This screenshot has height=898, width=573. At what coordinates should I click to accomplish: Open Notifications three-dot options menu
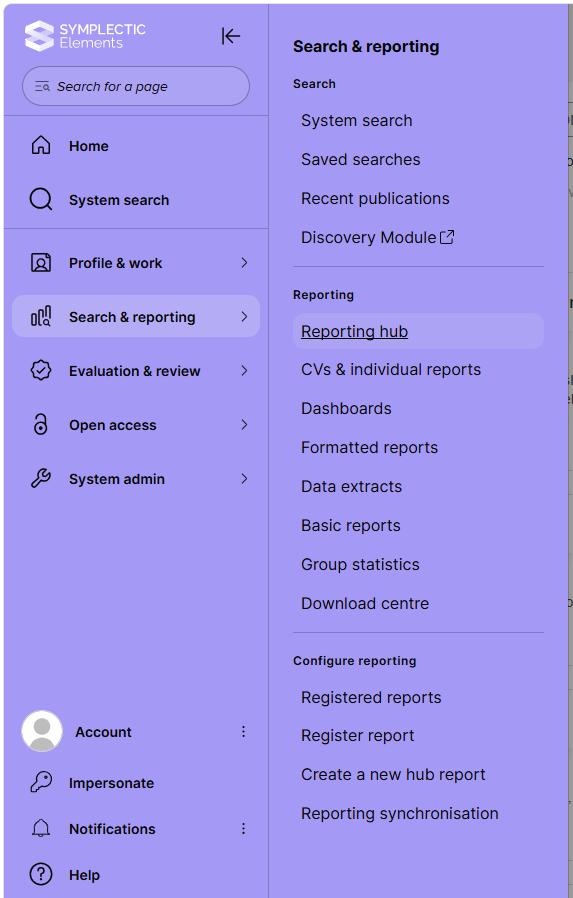click(x=243, y=828)
